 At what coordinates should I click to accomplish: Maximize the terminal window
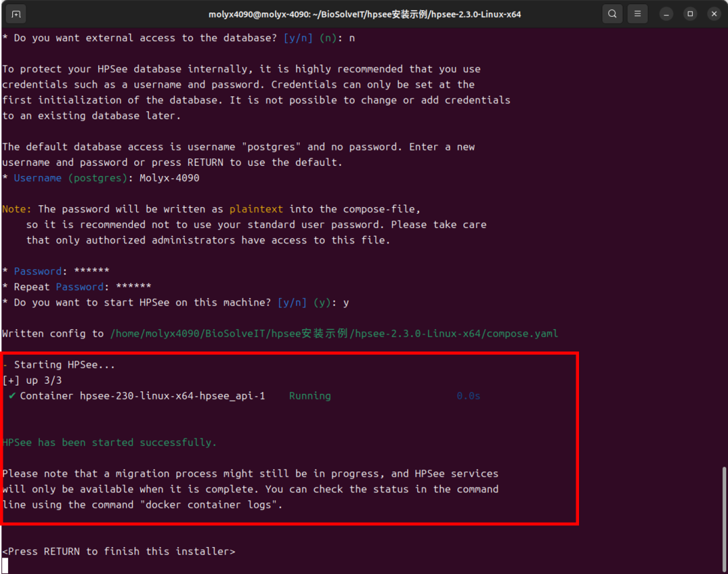[690, 14]
